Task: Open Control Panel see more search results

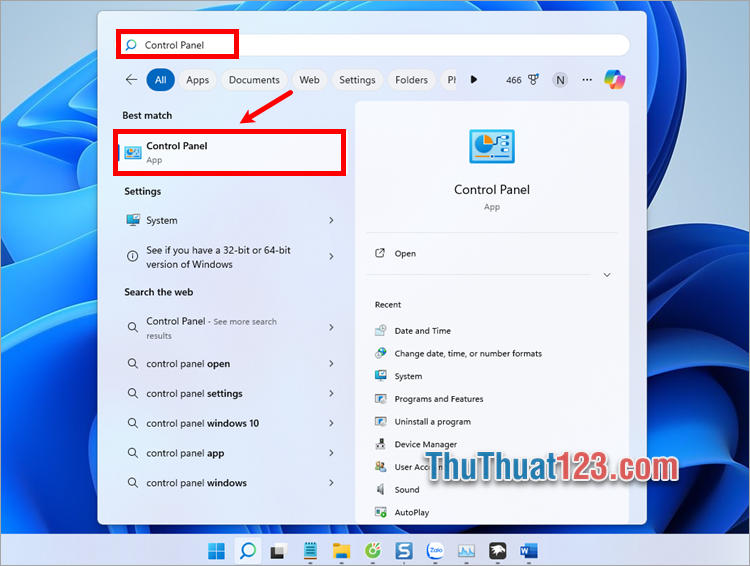Action: (229, 328)
